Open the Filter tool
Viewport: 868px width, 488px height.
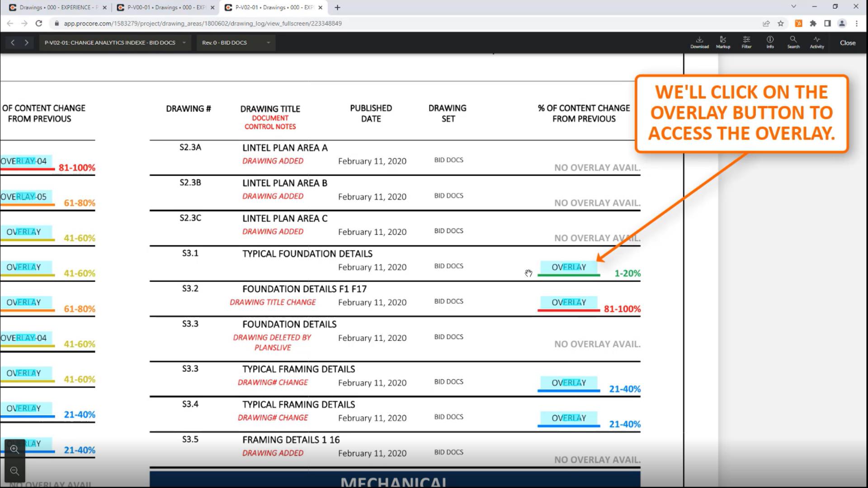pyautogui.click(x=746, y=42)
